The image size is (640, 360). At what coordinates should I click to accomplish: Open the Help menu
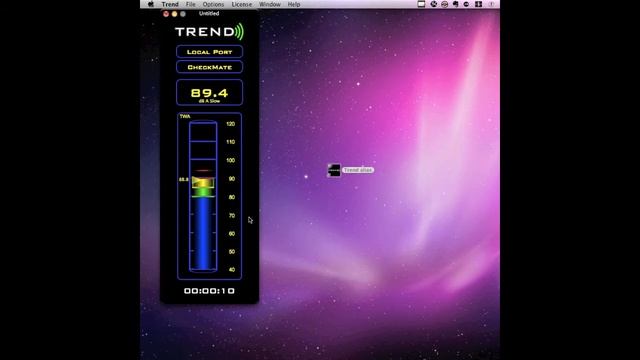coord(294,4)
